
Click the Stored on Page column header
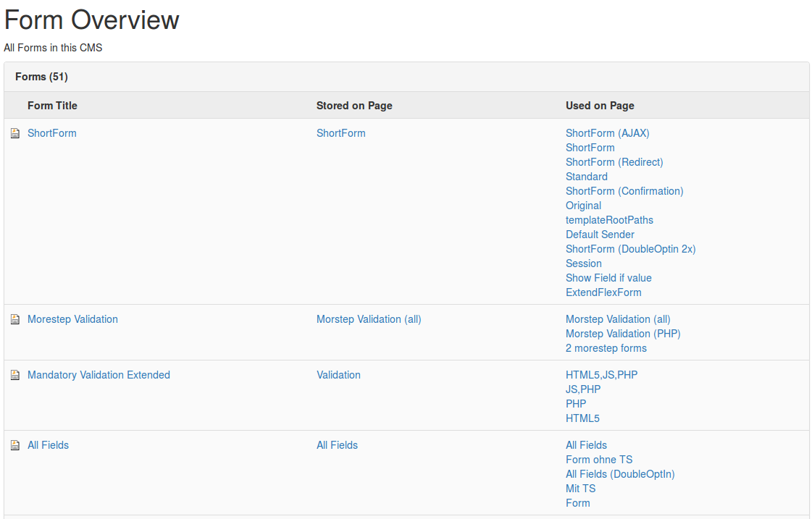coord(354,106)
